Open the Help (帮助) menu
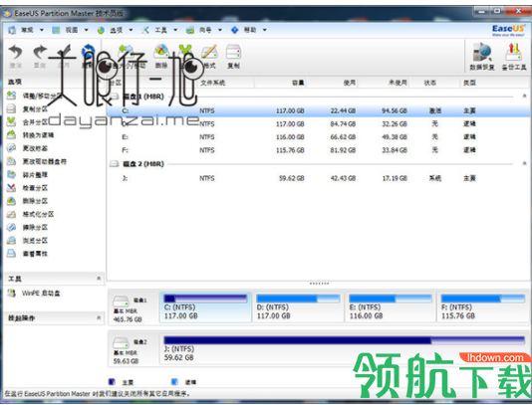 click(x=249, y=30)
